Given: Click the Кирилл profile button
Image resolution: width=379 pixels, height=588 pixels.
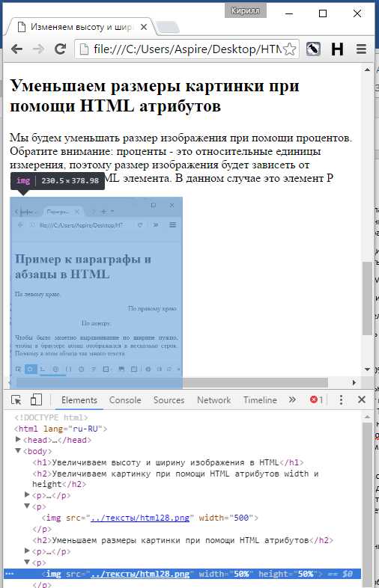Looking at the screenshot, I should (245, 11).
